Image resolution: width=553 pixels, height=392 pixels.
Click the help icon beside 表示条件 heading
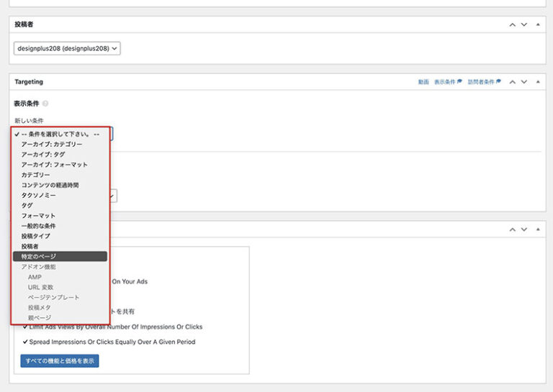(x=45, y=104)
